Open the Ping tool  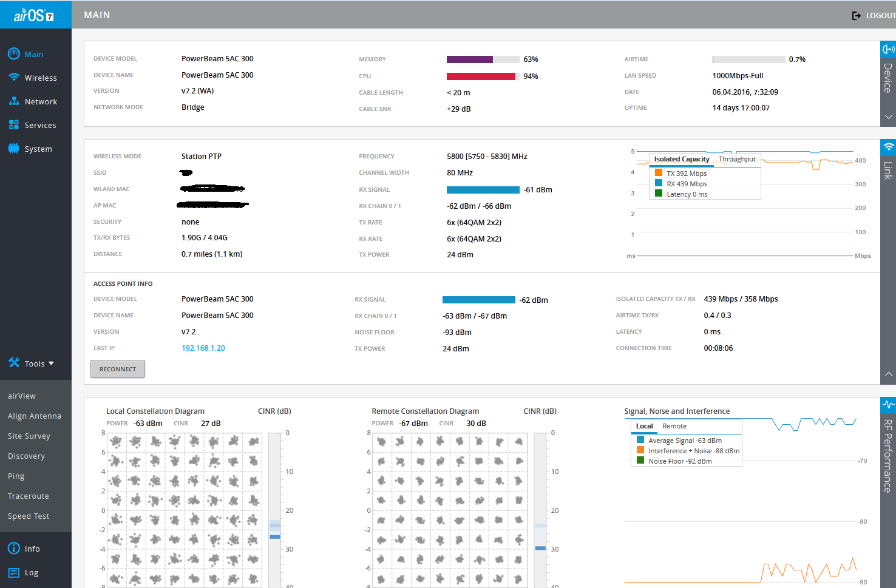click(16, 476)
